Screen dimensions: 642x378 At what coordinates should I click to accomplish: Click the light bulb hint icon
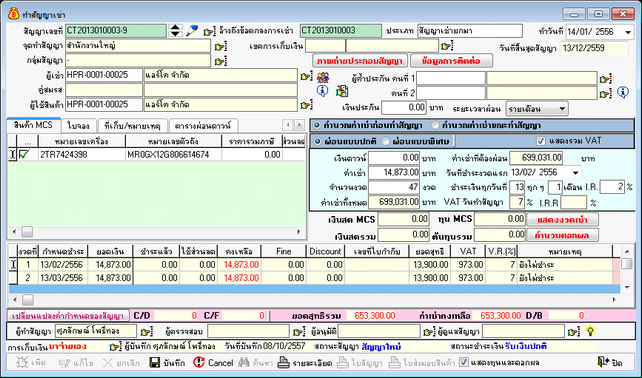pyautogui.click(x=590, y=331)
